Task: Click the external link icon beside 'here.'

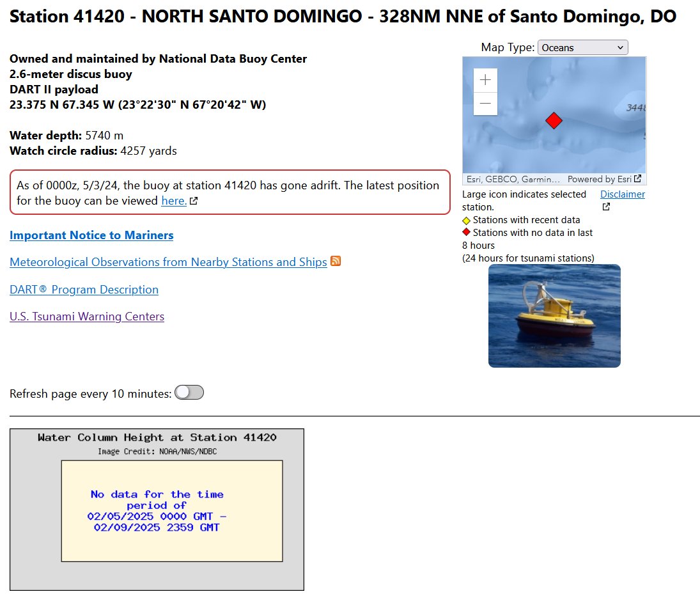Action: click(x=193, y=201)
